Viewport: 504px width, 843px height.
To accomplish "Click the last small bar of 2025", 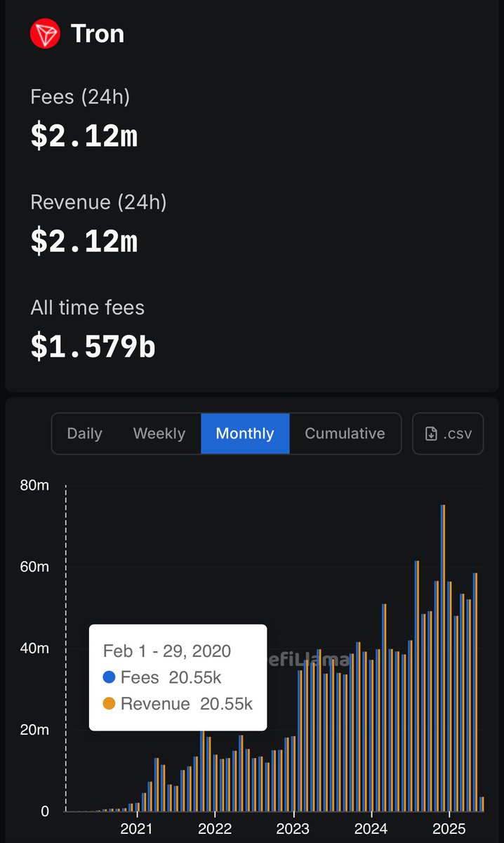I will (x=482, y=804).
